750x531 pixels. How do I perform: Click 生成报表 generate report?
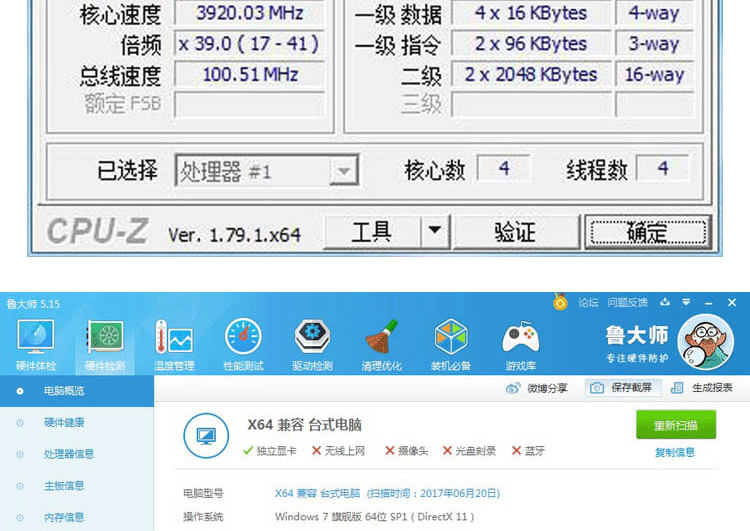pos(702,387)
